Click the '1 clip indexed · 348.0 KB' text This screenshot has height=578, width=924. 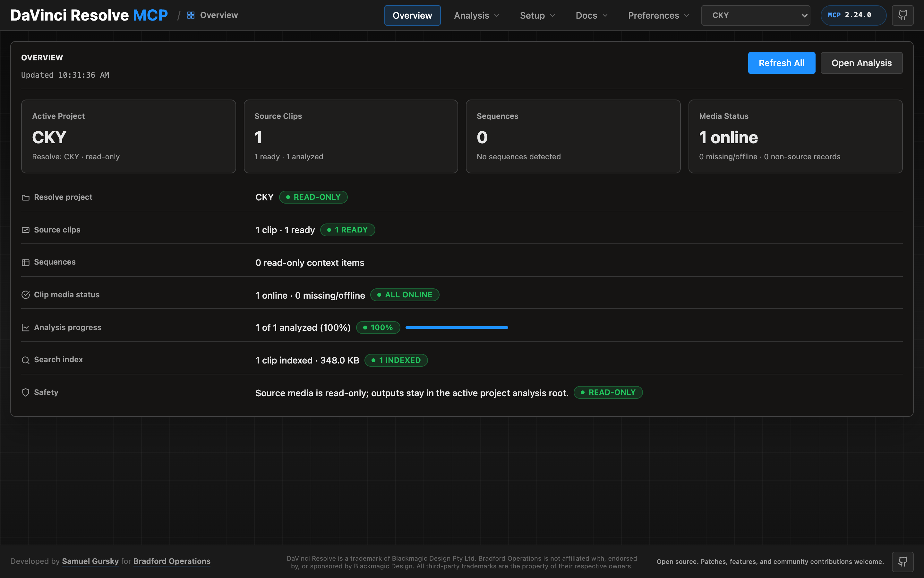coord(307,361)
